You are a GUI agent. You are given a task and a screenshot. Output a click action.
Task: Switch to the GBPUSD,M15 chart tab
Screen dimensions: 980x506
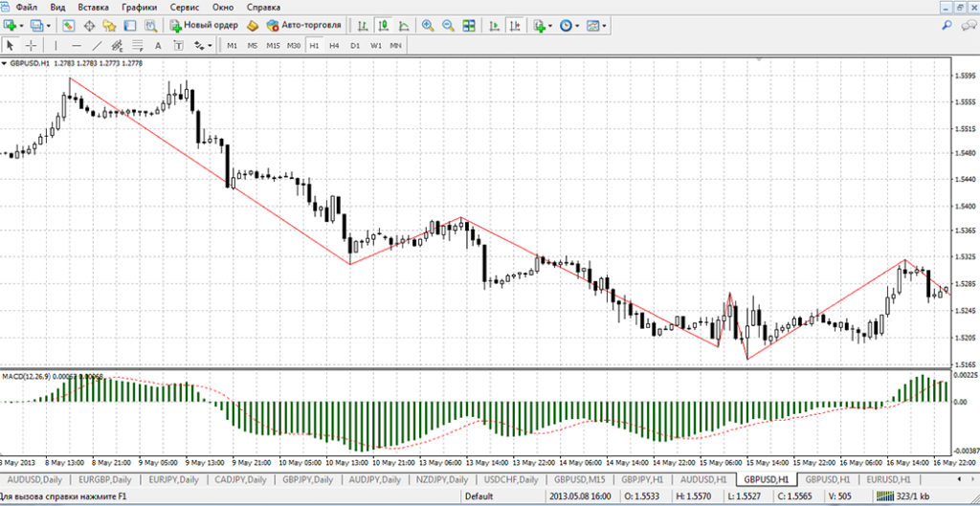[579, 480]
